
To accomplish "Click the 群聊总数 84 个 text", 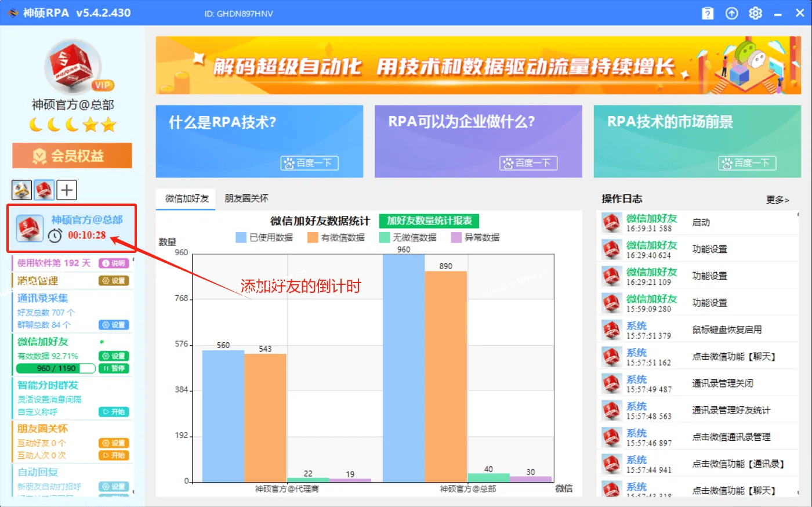I will (44, 325).
